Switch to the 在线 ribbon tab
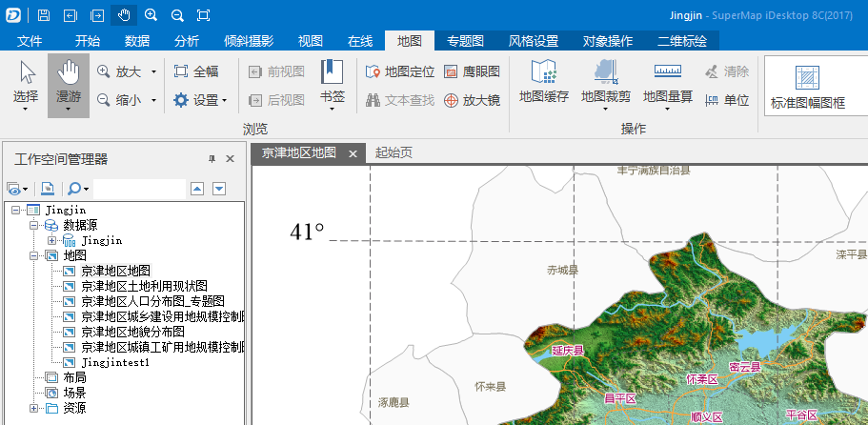868x425 pixels. (x=360, y=40)
